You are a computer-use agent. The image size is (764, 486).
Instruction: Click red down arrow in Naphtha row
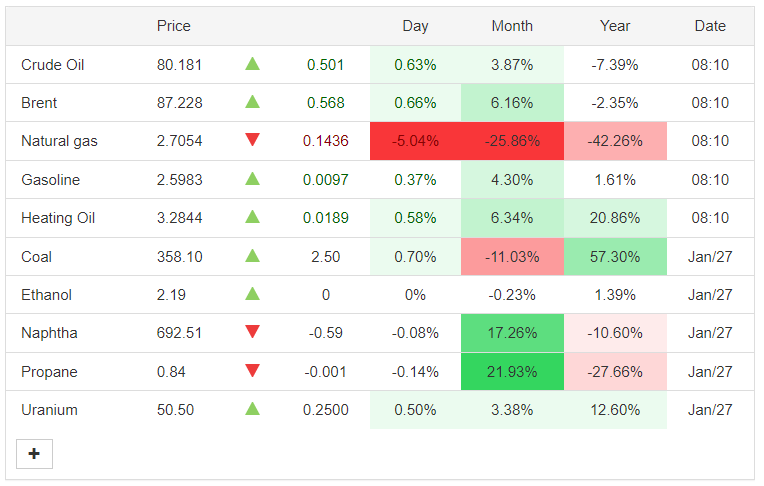click(x=252, y=332)
